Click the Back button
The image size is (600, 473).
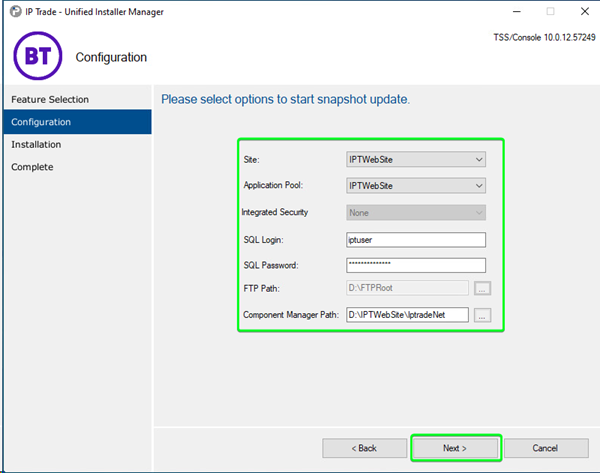point(364,448)
